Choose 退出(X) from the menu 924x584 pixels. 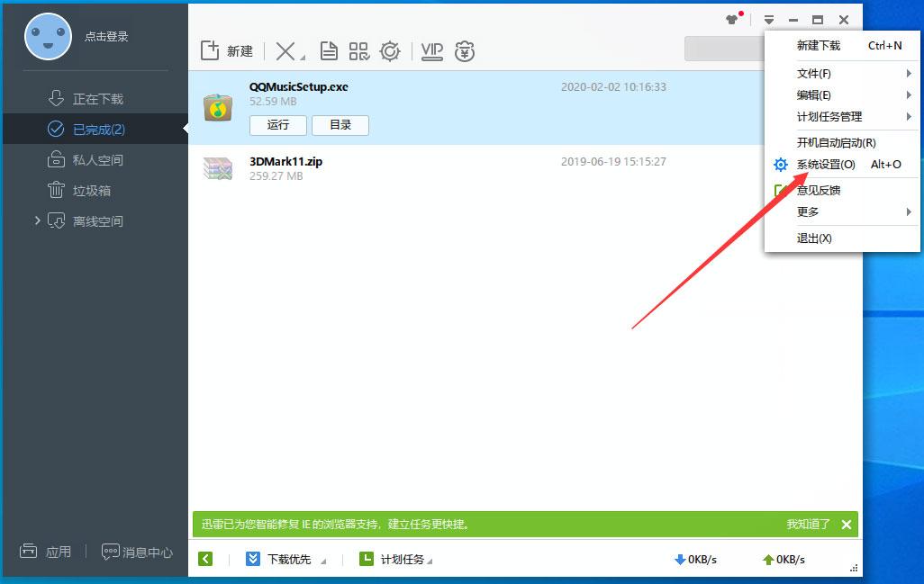(x=814, y=238)
